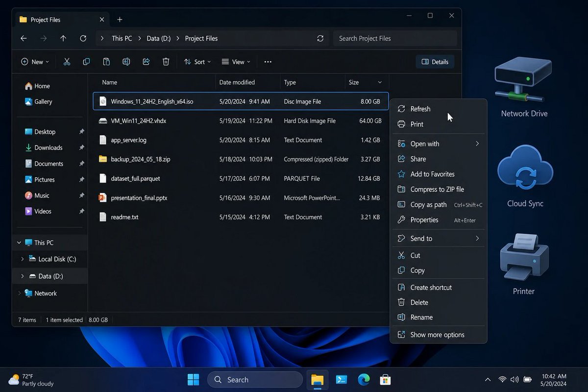Click the Cut scissors icon in toolbar
The width and height of the screenshot is (588, 392).
(67, 62)
